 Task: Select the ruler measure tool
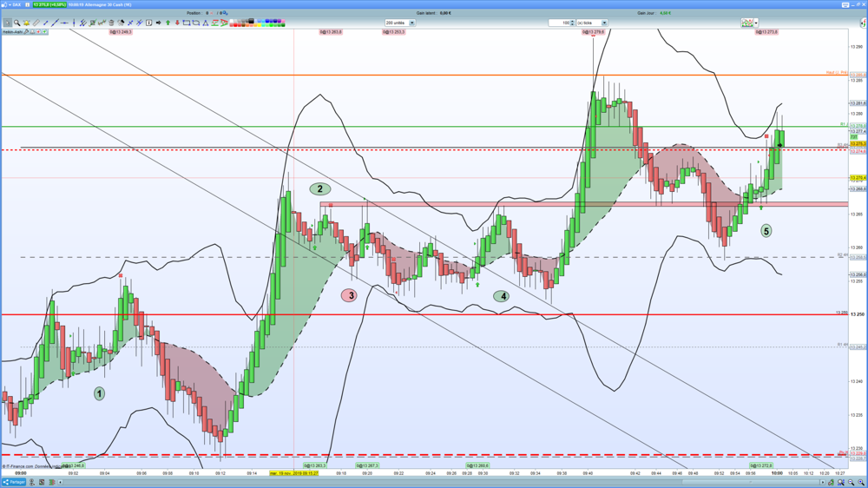click(36, 23)
